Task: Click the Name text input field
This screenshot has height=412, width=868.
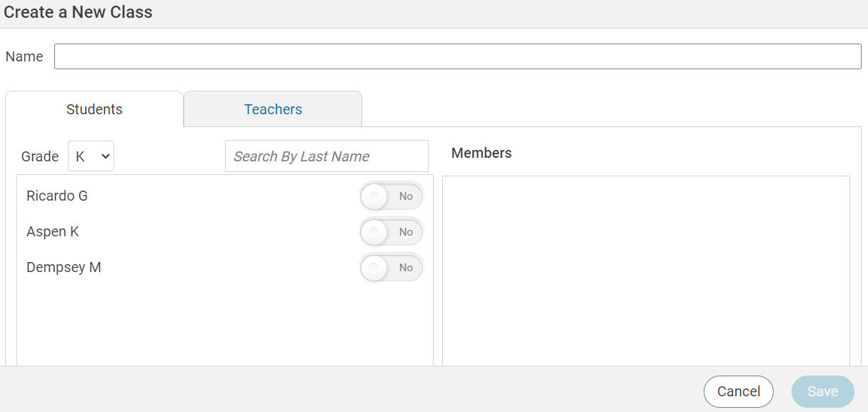Action: (457, 56)
